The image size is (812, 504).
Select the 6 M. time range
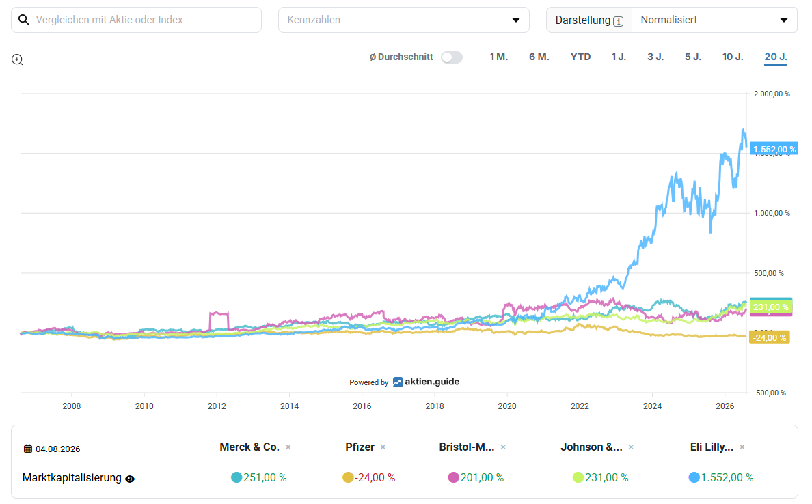point(539,57)
